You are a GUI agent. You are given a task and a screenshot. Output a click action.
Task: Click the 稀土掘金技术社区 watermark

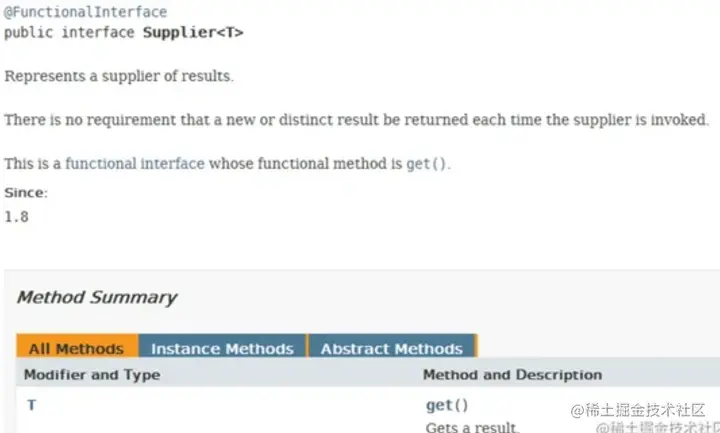pos(638,410)
